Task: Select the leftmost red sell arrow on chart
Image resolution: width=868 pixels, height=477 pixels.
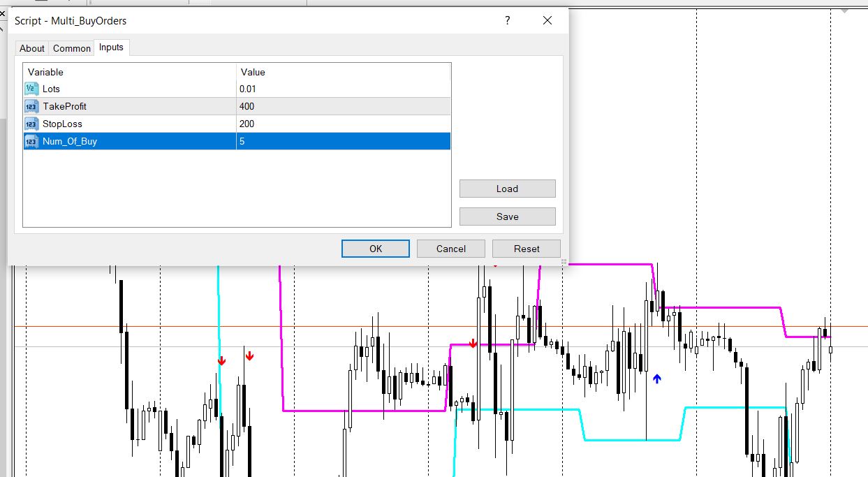Action: click(222, 361)
